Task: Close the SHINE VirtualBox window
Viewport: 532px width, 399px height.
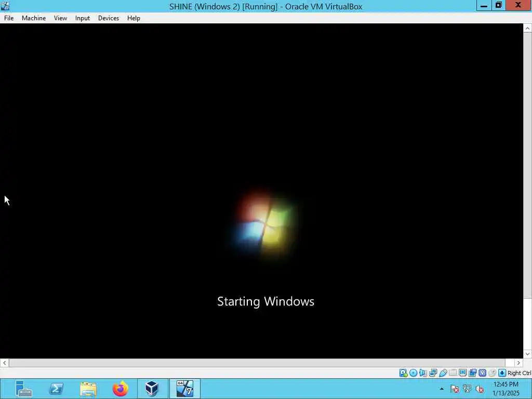Action: [518, 5]
